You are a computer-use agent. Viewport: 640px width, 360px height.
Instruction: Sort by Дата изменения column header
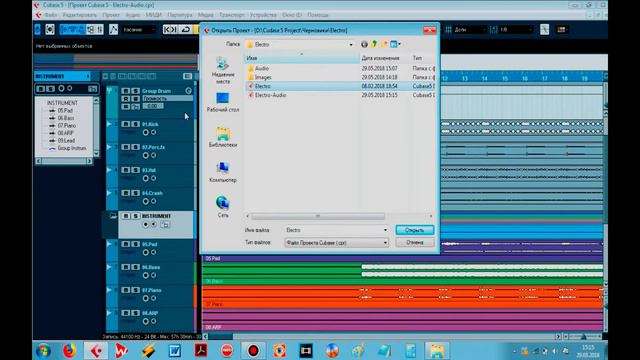(x=384, y=58)
